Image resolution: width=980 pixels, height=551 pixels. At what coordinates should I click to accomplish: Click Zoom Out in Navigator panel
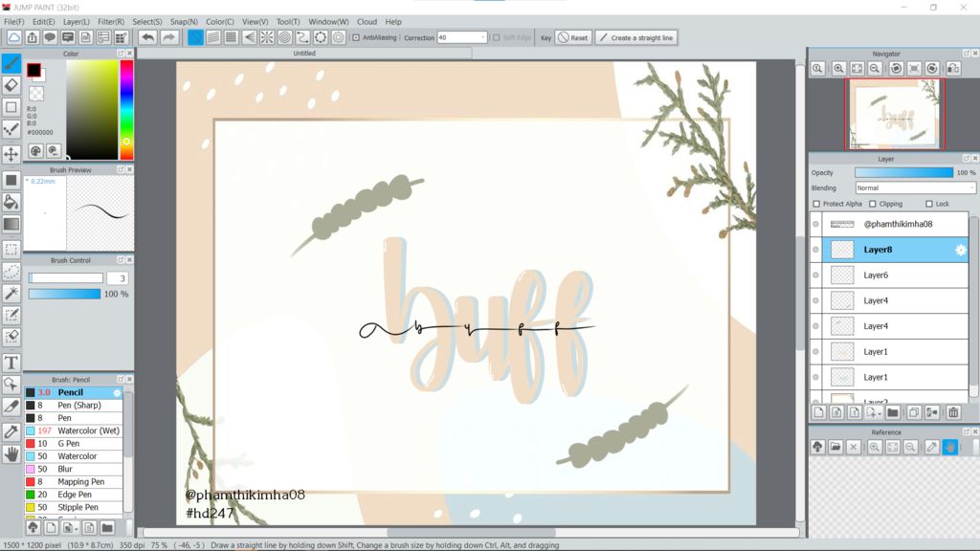(875, 69)
